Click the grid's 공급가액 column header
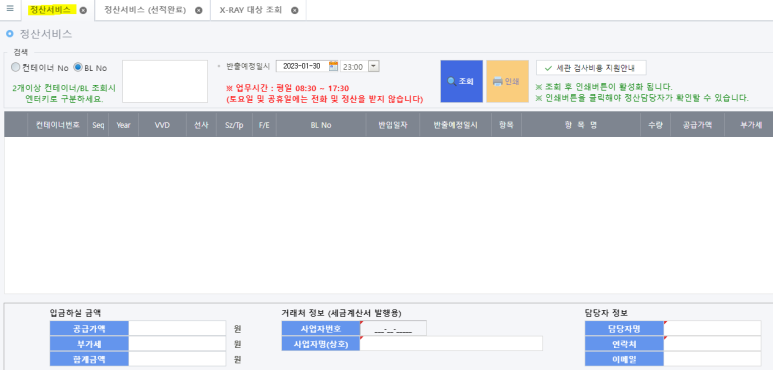 click(x=697, y=125)
